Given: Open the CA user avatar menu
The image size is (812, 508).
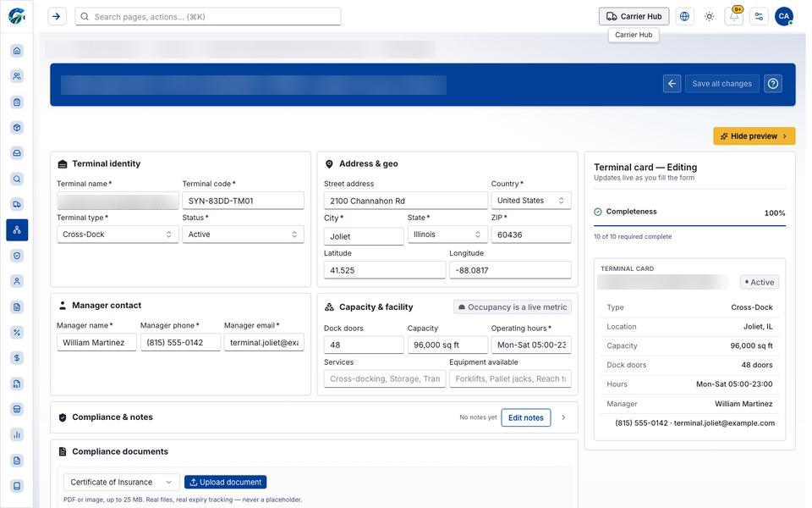Looking at the screenshot, I should tap(783, 16).
